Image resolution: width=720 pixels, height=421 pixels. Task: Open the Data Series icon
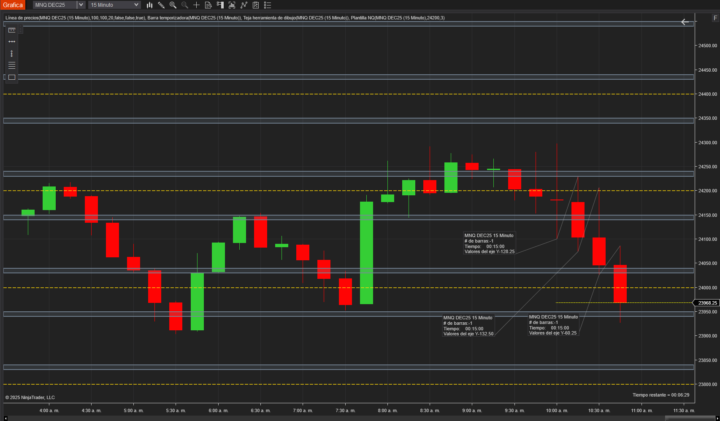(232, 5)
